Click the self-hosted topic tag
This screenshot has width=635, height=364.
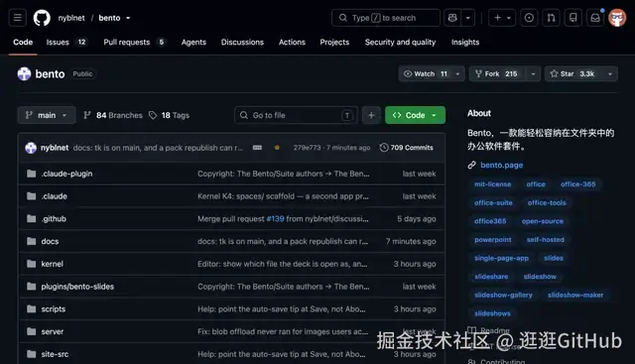pos(545,240)
